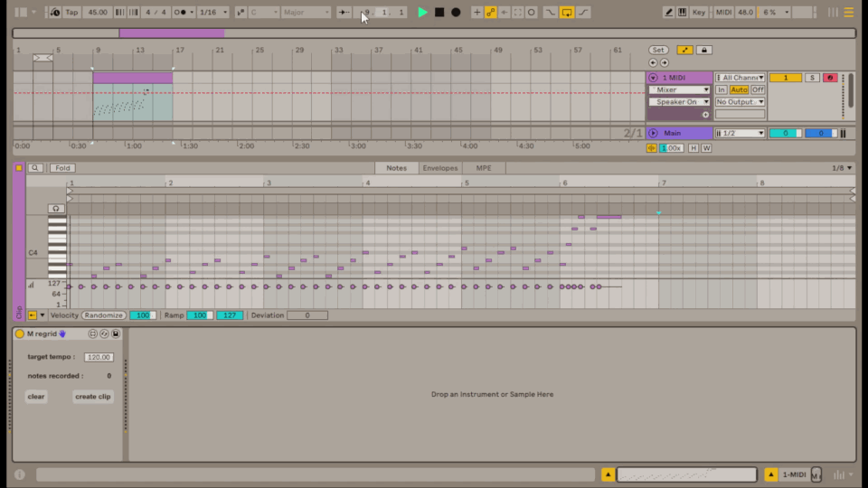
Task: Switch to the Envelopes tab
Action: click(439, 168)
